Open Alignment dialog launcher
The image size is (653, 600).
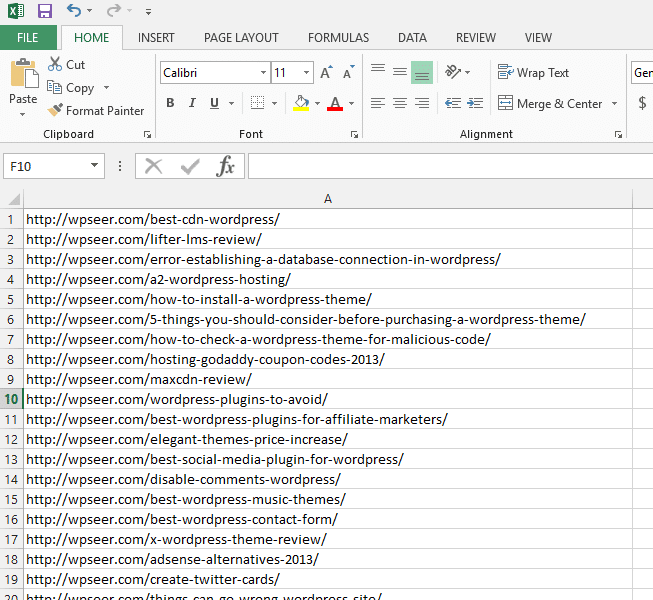618,134
